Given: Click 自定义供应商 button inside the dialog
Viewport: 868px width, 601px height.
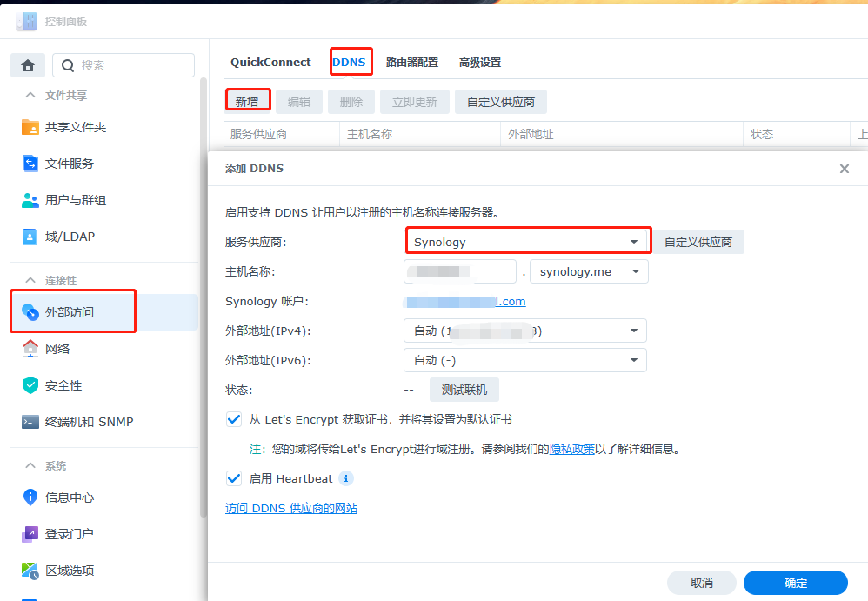Looking at the screenshot, I should coord(698,242).
